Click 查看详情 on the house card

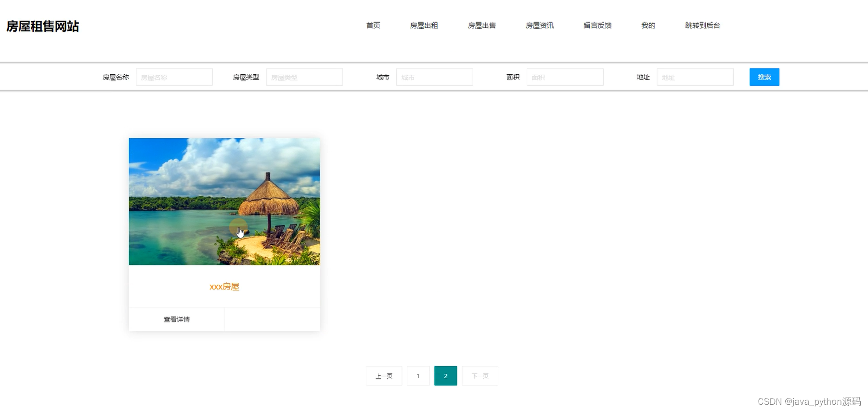coord(177,319)
